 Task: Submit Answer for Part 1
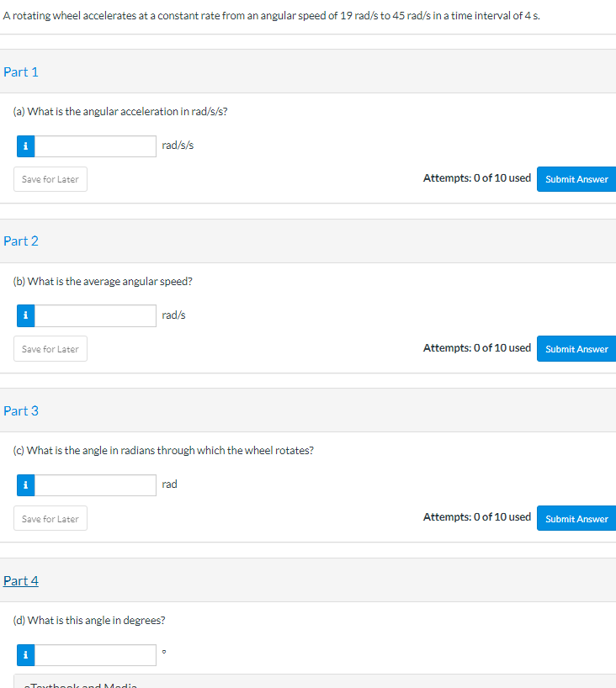576,179
